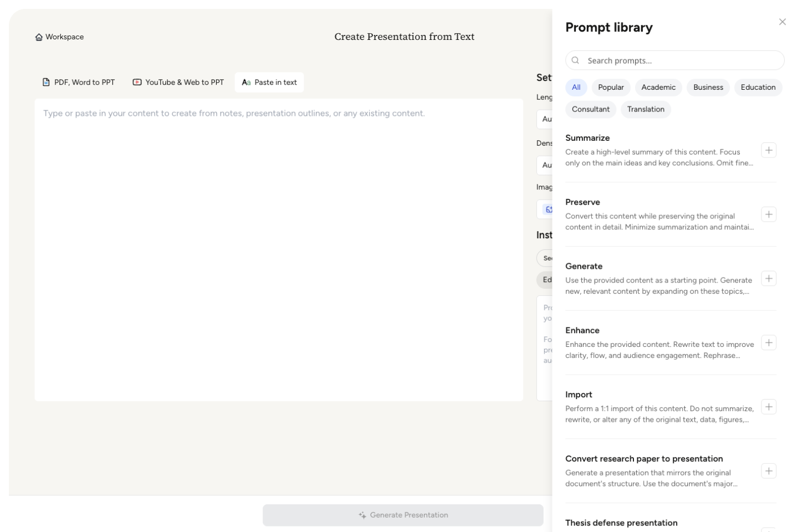This screenshot has width=798, height=532.
Task: Select the Paste in text tab
Action: tap(269, 83)
